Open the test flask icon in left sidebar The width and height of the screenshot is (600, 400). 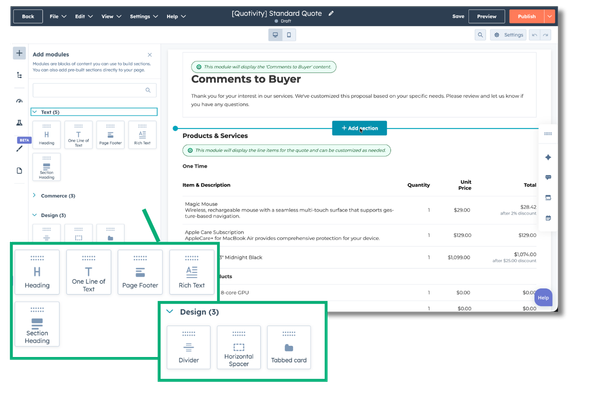pyautogui.click(x=20, y=123)
